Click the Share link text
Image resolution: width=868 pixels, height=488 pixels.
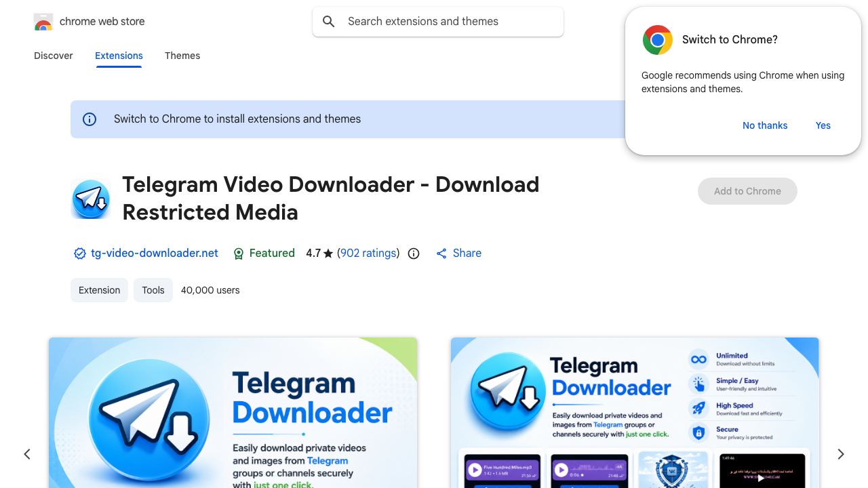pos(467,253)
